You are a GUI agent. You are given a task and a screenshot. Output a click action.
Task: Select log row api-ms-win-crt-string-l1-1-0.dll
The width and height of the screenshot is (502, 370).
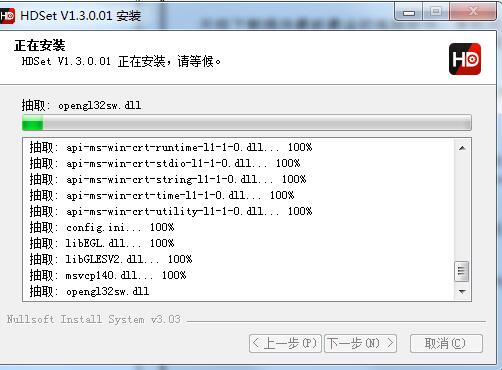(x=168, y=179)
